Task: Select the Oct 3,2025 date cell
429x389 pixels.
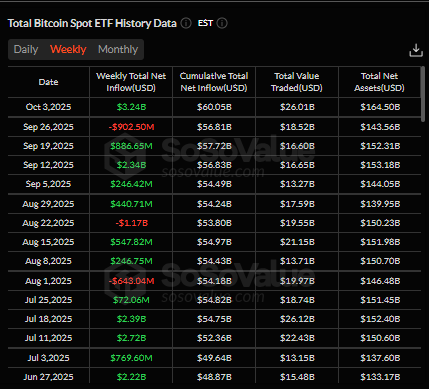Action: coord(49,107)
